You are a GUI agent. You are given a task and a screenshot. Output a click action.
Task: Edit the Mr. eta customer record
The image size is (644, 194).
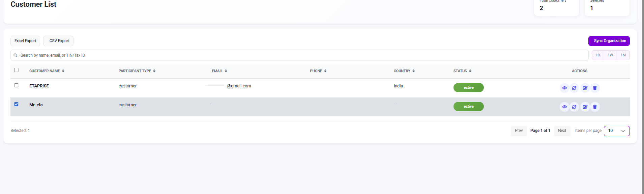click(x=585, y=107)
